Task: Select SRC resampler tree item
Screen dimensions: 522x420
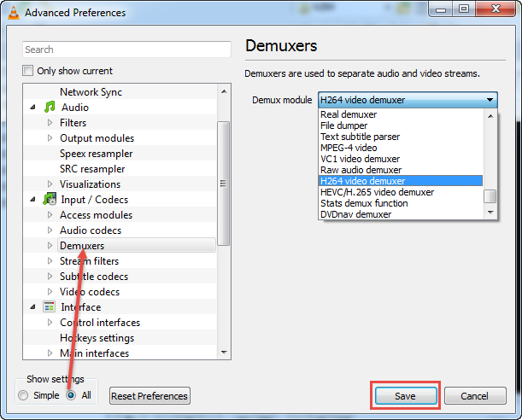Action: click(92, 169)
